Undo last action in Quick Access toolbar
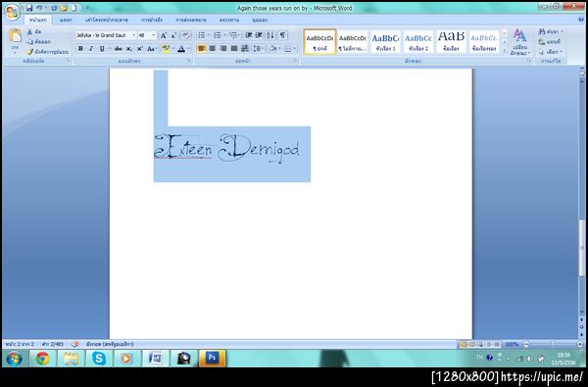This screenshot has width=588, height=387. 39,8
